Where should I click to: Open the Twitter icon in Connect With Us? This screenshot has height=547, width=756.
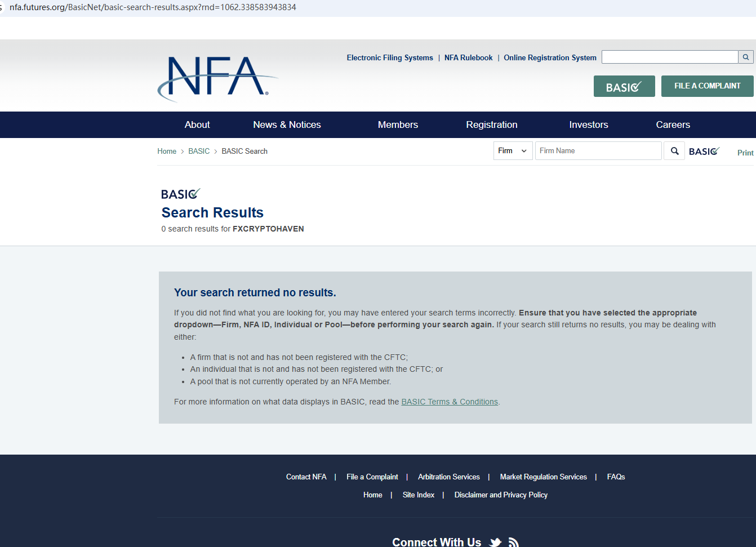point(495,542)
